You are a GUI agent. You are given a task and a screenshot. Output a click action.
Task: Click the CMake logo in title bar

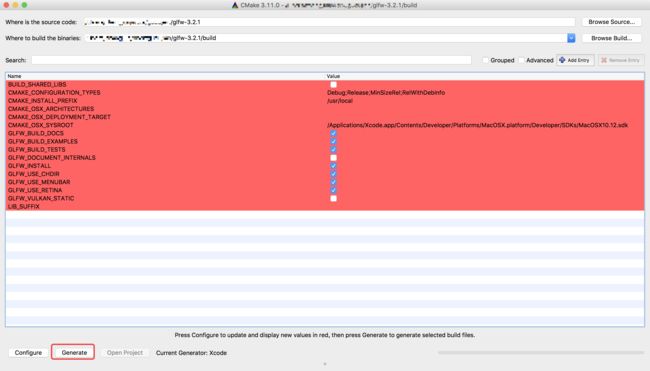pos(235,5)
